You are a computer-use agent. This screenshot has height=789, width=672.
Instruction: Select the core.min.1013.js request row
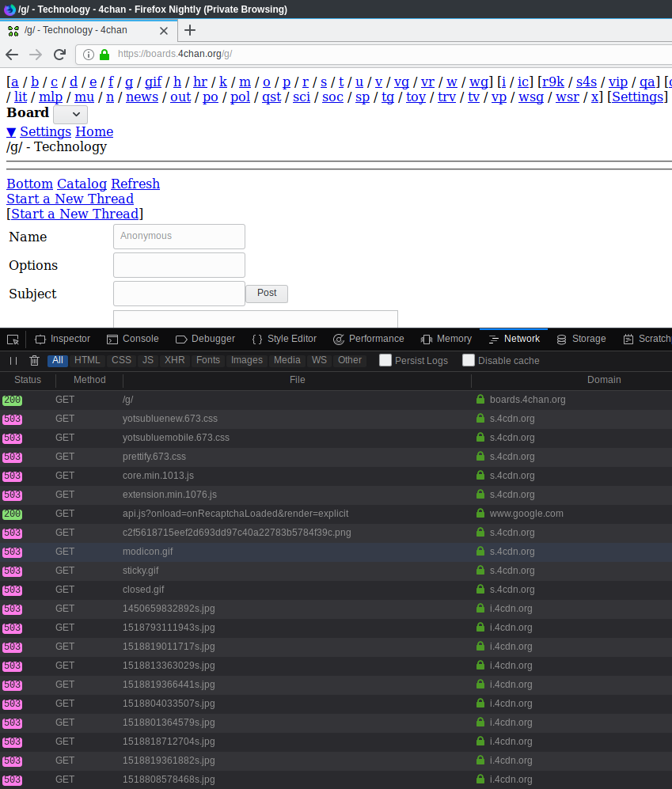(336, 476)
